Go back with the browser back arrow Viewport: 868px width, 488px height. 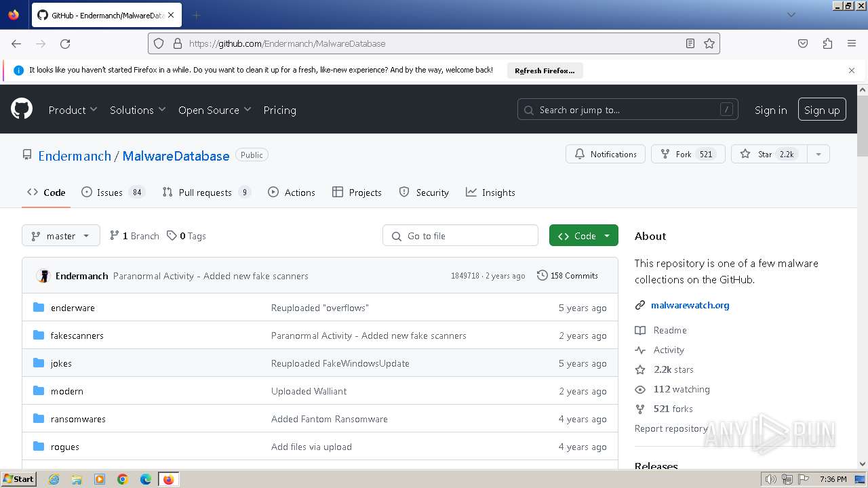(x=16, y=43)
